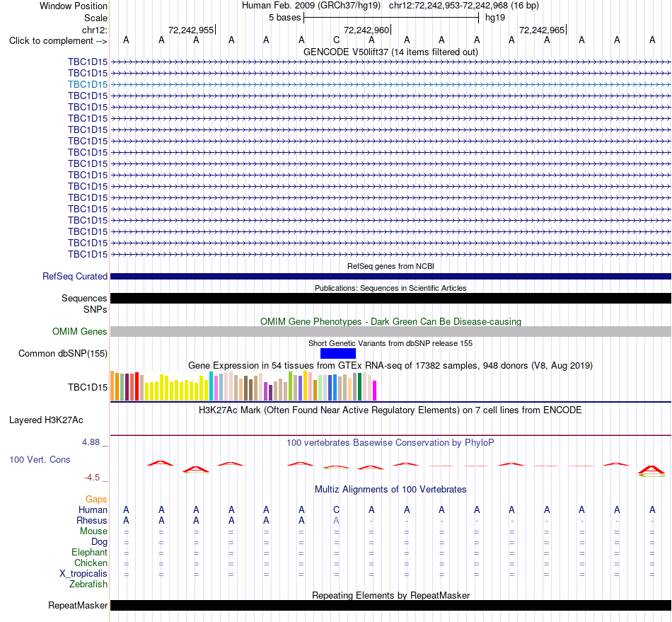
Task: Click the Layered H3K27Ac label
Action: pos(46,420)
